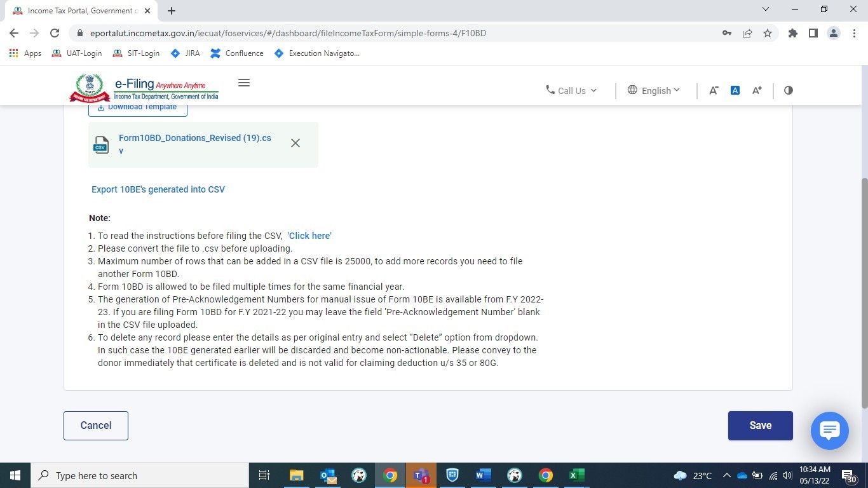This screenshot has width=868, height=488.
Task: Increase the page font size
Action: tap(757, 90)
